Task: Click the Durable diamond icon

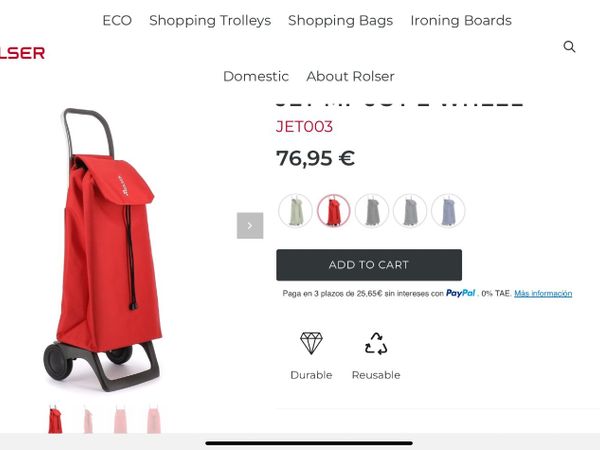Action: pos(311,343)
